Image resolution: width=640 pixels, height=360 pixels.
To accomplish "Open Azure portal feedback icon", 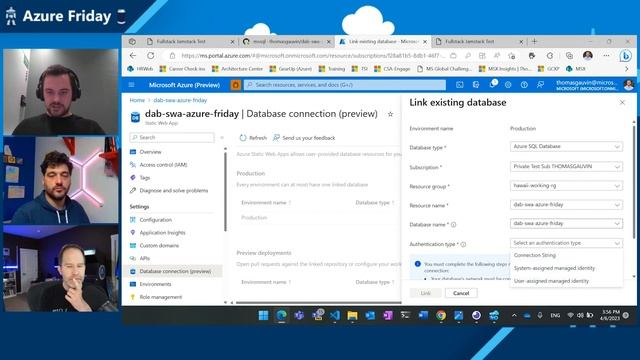I will (540, 85).
